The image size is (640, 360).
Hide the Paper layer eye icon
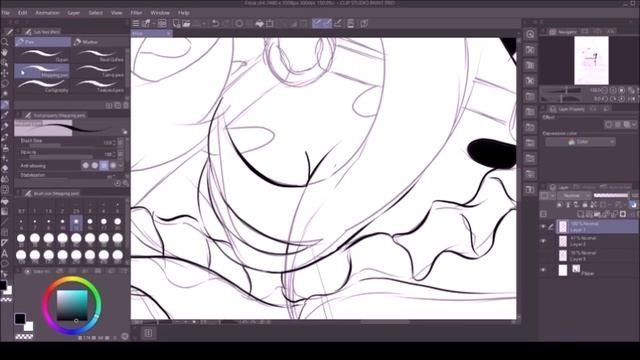click(x=543, y=270)
